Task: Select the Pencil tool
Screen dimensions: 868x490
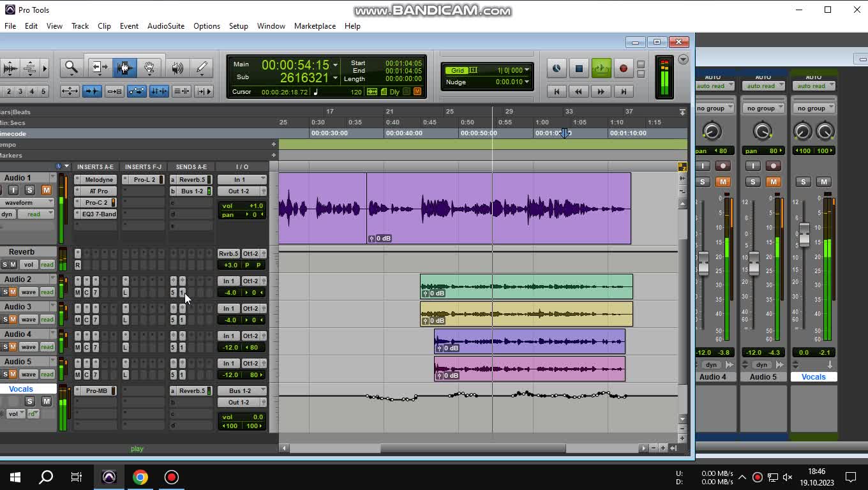Action: click(x=202, y=67)
